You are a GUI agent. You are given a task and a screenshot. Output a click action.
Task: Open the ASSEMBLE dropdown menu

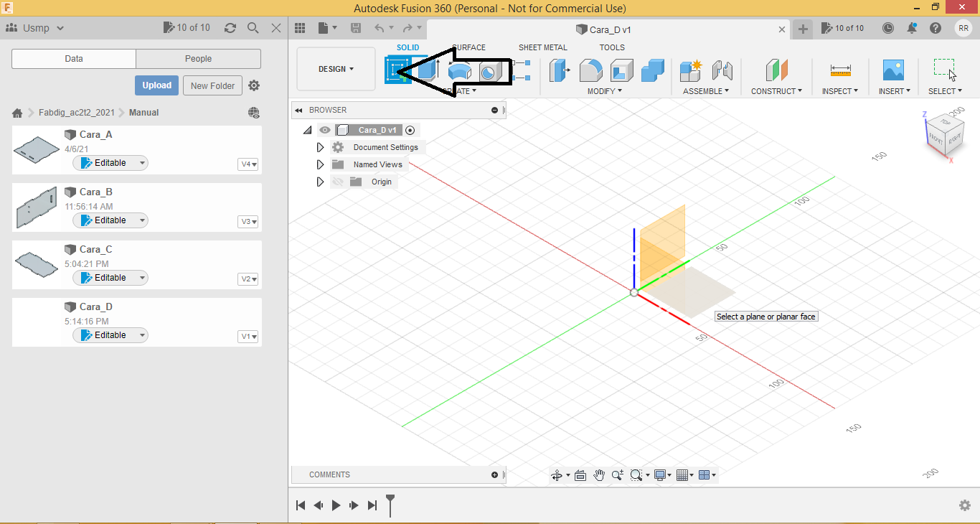(706, 91)
